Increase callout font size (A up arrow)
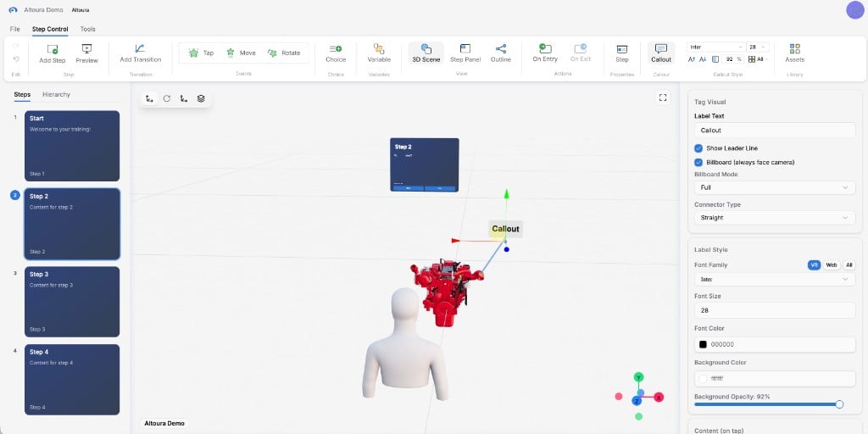Viewport: 868px width, 434px height. pos(692,59)
